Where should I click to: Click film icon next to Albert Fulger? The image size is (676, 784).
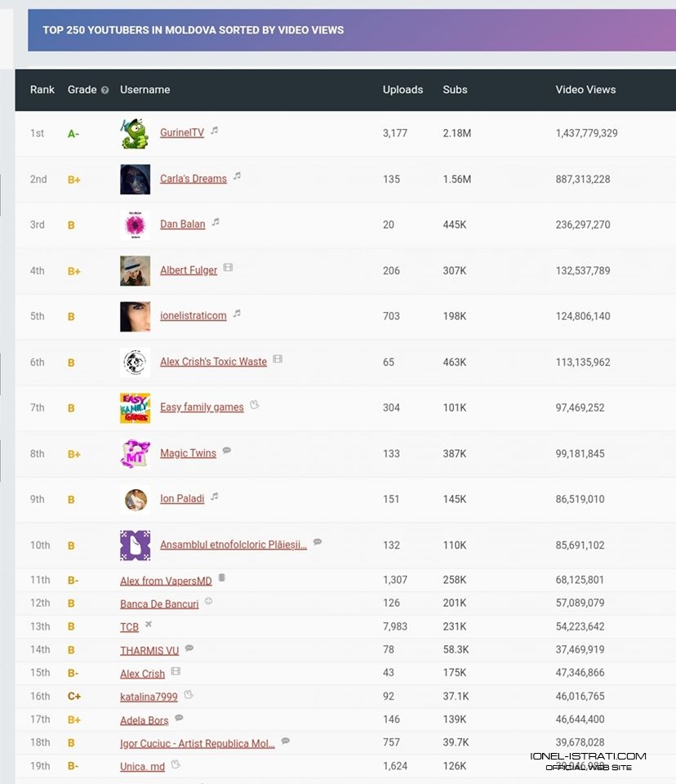(228, 267)
